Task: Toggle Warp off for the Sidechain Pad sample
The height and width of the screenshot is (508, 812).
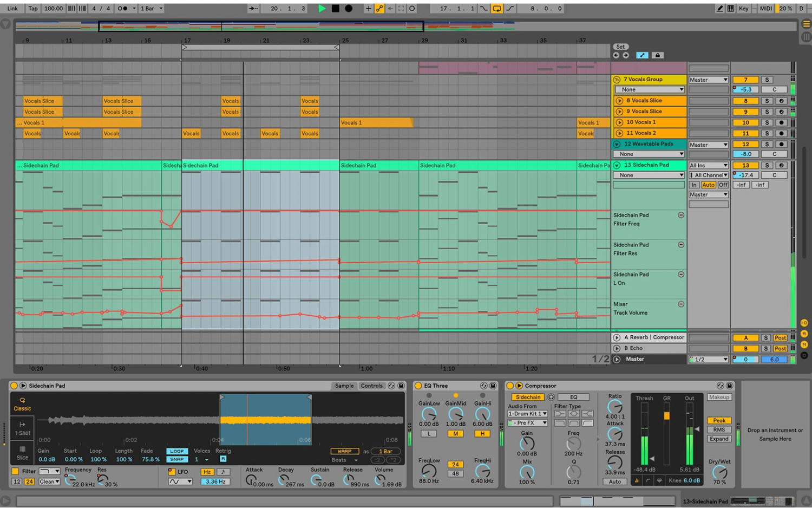Action: [x=344, y=451]
